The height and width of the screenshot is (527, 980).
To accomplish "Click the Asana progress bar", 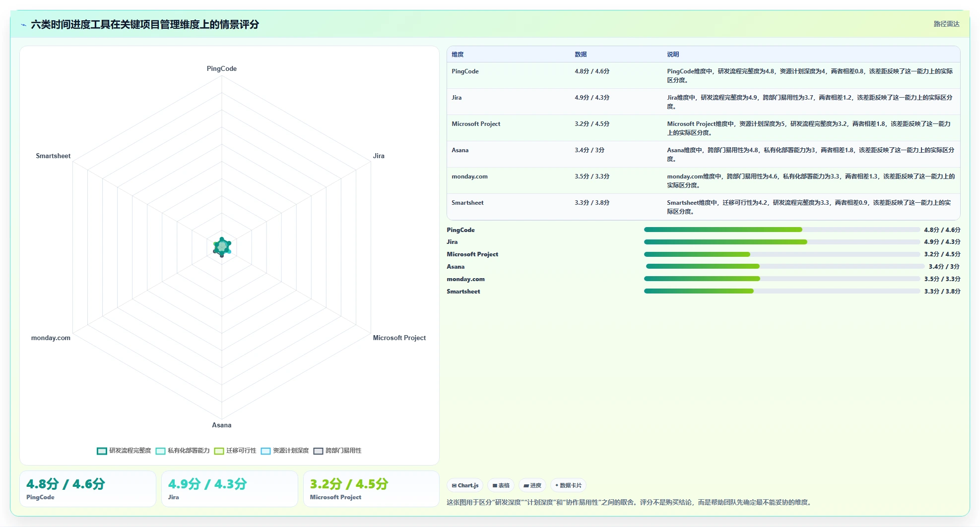I will click(785, 267).
